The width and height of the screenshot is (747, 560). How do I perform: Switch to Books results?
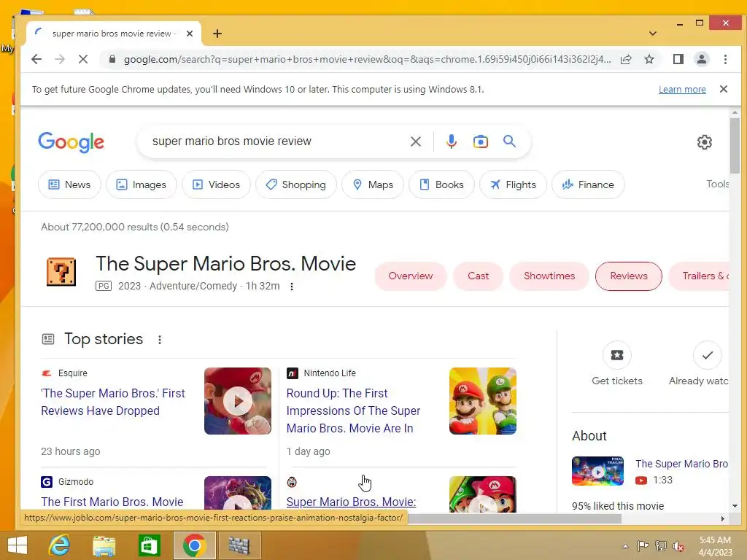pyautogui.click(x=441, y=184)
